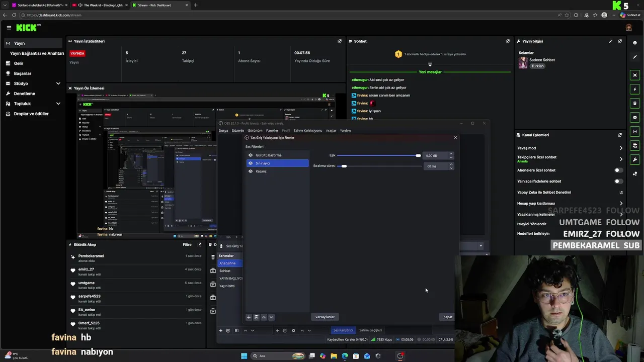This screenshot has width=644, height=362.
Task: Go to Gelir in the sidebar
Action: (19, 63)
